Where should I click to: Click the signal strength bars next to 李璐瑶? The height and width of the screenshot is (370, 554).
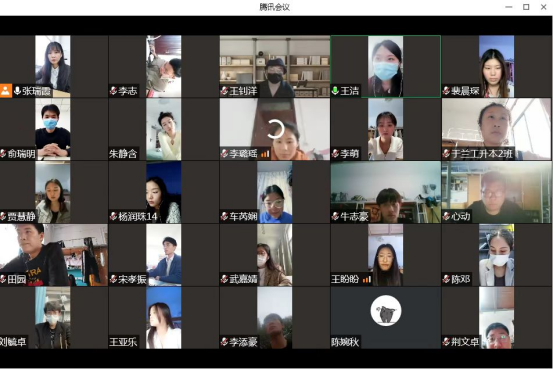(265, 154)
